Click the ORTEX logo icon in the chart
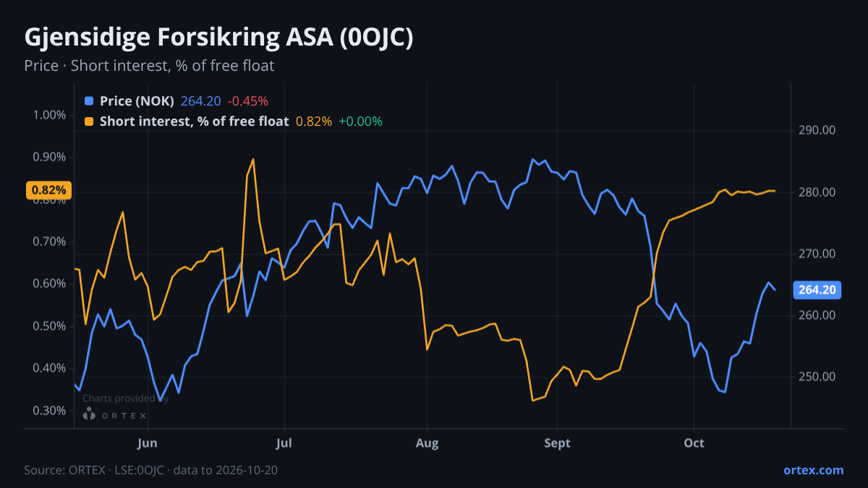Screen dimensions: 868x488 pos(90,414)
